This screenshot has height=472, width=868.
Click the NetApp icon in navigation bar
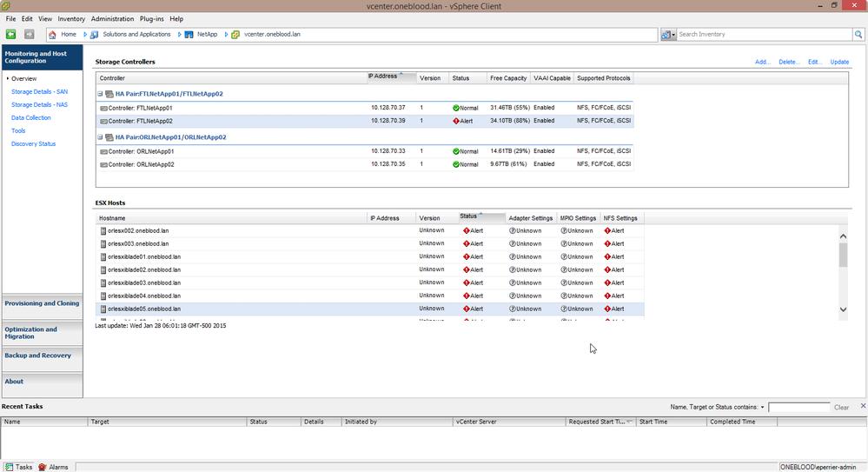click(x=189, y=35)
